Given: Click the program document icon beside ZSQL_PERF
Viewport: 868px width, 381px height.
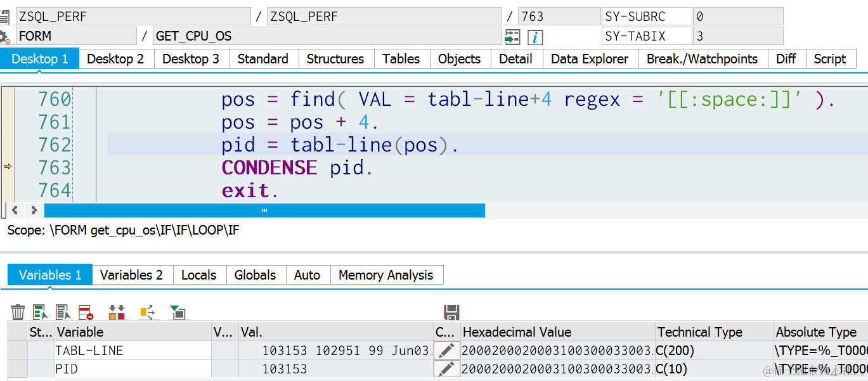Looking at the screenshot, I should click(4, 16).
